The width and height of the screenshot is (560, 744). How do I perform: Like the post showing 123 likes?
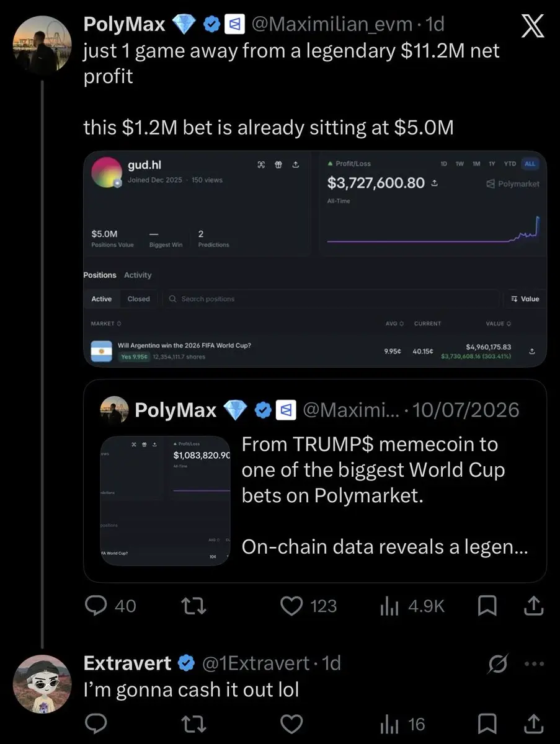tap(309, 606)
